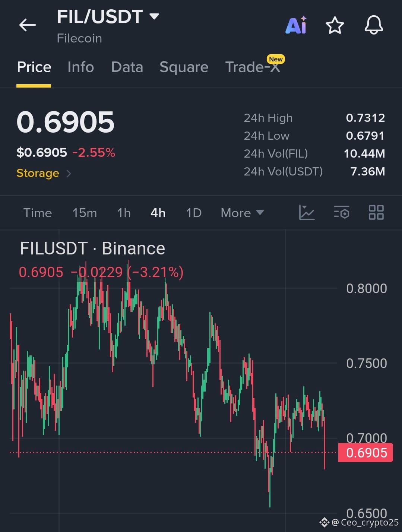Image resolution: width=402 pixels, height=532 pixels.
Task: Click the Filecoin subtitle text
Action: click(79, 38)
